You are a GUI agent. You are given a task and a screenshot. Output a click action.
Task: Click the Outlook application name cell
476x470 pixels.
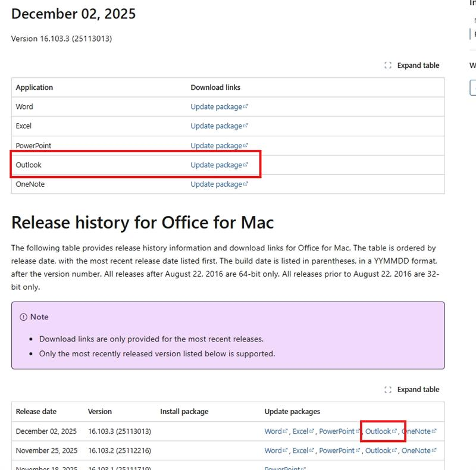pos(29,165)
